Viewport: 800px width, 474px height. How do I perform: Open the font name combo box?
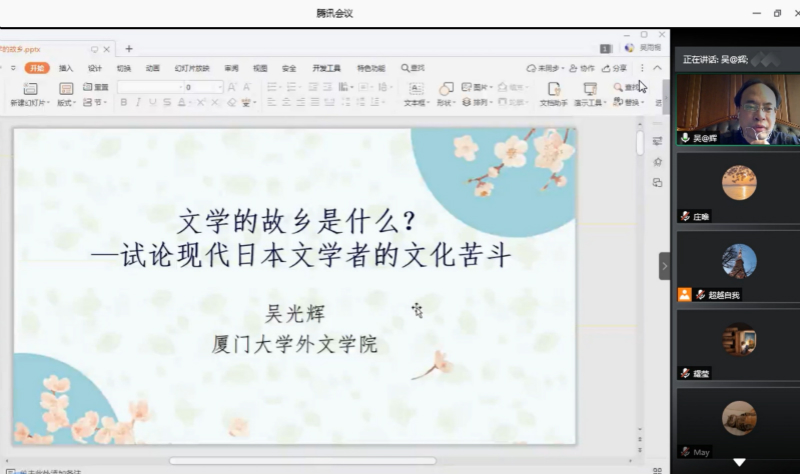[x=148, y=87]
